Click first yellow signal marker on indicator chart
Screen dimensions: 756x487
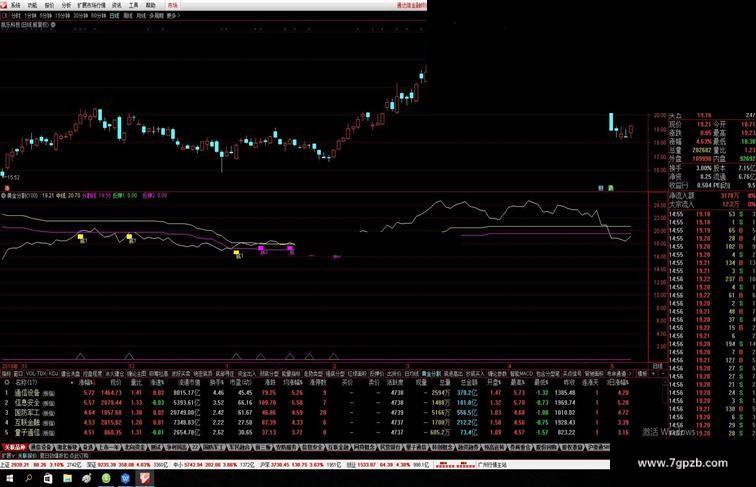pyautogui.click(x=81, y=237)
